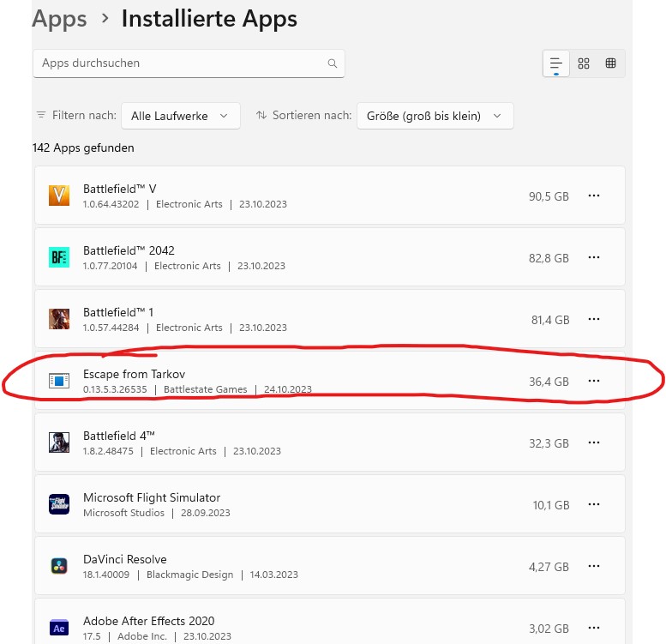This screenshot has width=666, height=644.
Task: Open more options for DaVinci Resolve
Action: pos(594,566)
